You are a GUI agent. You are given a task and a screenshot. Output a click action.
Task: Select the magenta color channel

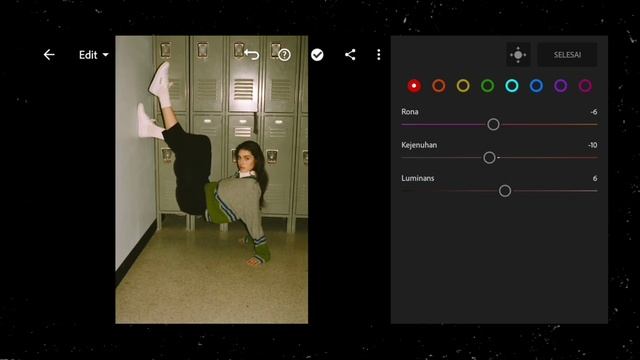(x=585, y=86)
